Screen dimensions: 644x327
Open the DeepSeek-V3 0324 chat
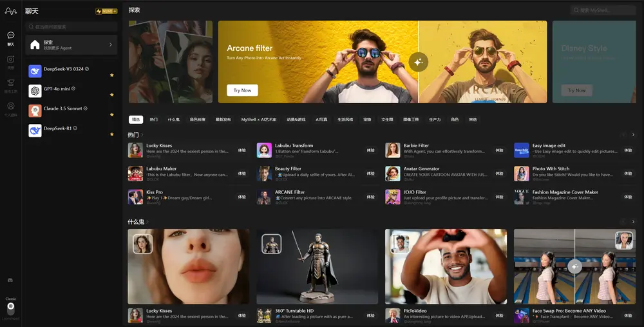[x=64, y=69]
